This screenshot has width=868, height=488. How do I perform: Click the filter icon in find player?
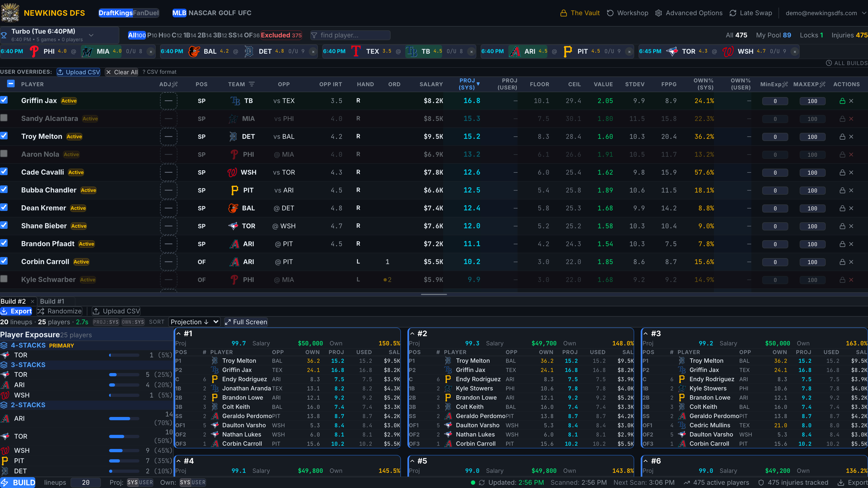(314, 35)
